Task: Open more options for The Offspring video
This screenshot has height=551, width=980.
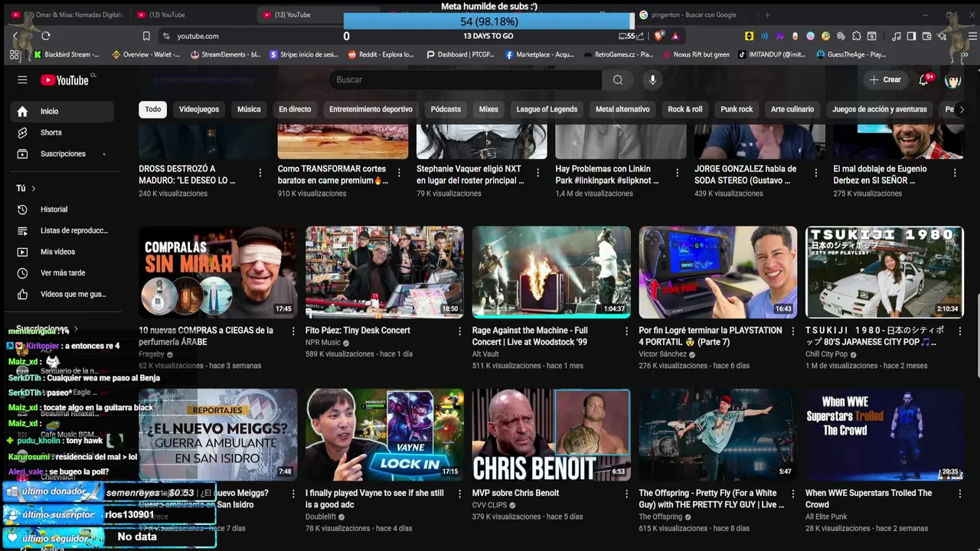Action: click(x=792, y=494)
